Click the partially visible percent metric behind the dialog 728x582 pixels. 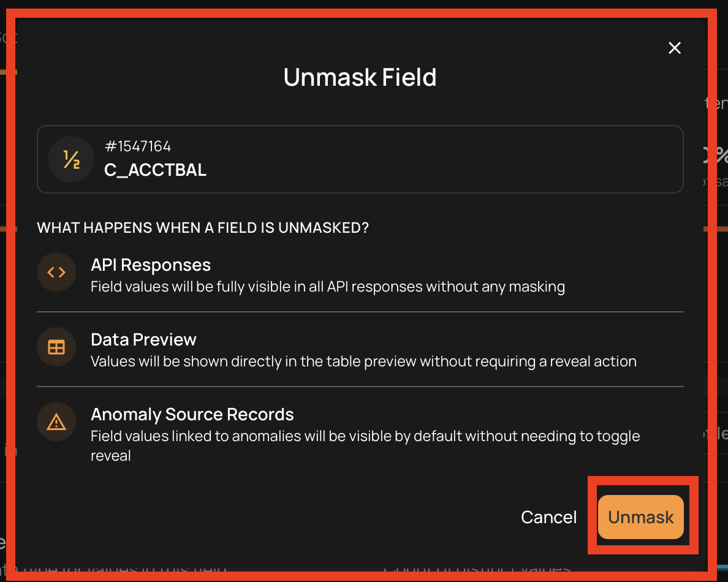click(x=721, y=155)
